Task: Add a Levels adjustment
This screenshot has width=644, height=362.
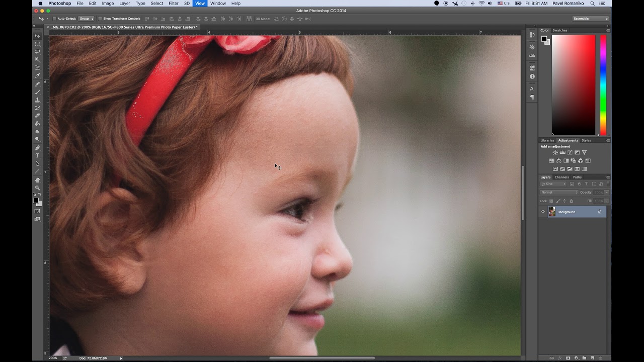Action: pyautogui.click(x=562, y=152)
